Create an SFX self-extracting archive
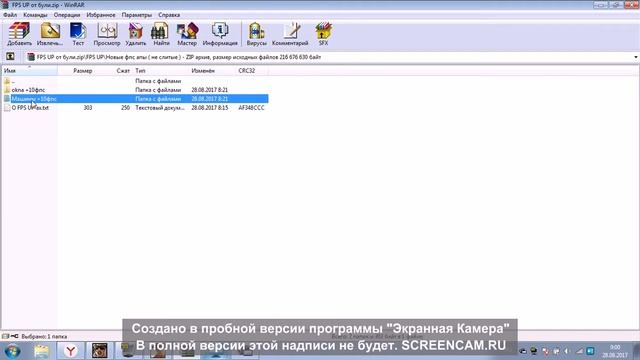Screen dimensions: 640x360 323,34
